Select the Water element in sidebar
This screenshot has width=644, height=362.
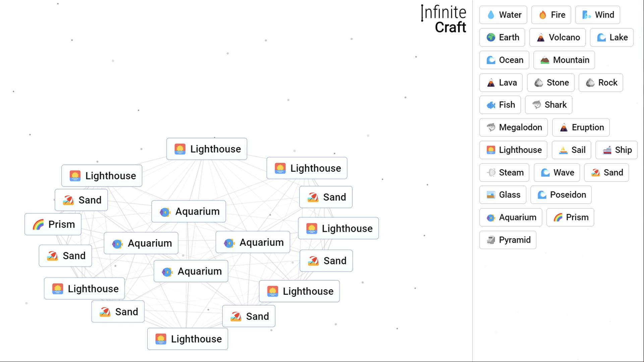coord(503,15)
